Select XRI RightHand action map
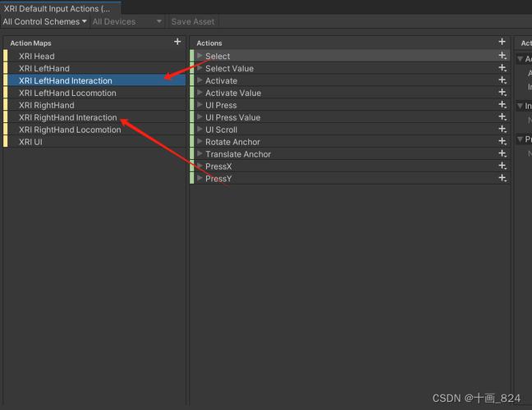 [x=94, y=105]
